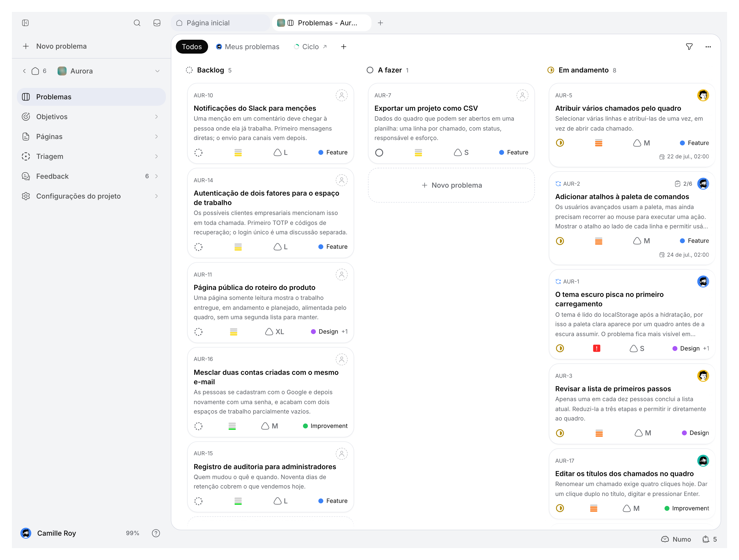Expand the Aurora project dropdown
The image size is (739, 560).
coord(157,71)
